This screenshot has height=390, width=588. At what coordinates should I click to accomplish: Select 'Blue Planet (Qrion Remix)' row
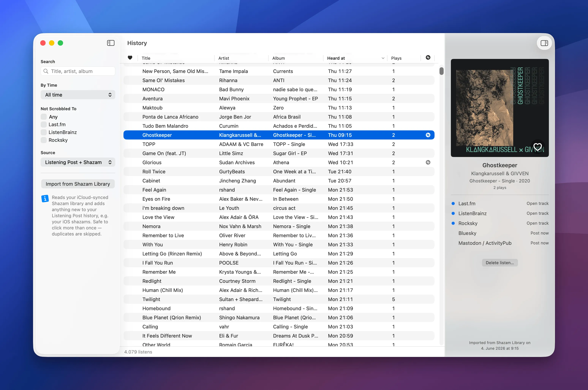(x=279, y=318)
